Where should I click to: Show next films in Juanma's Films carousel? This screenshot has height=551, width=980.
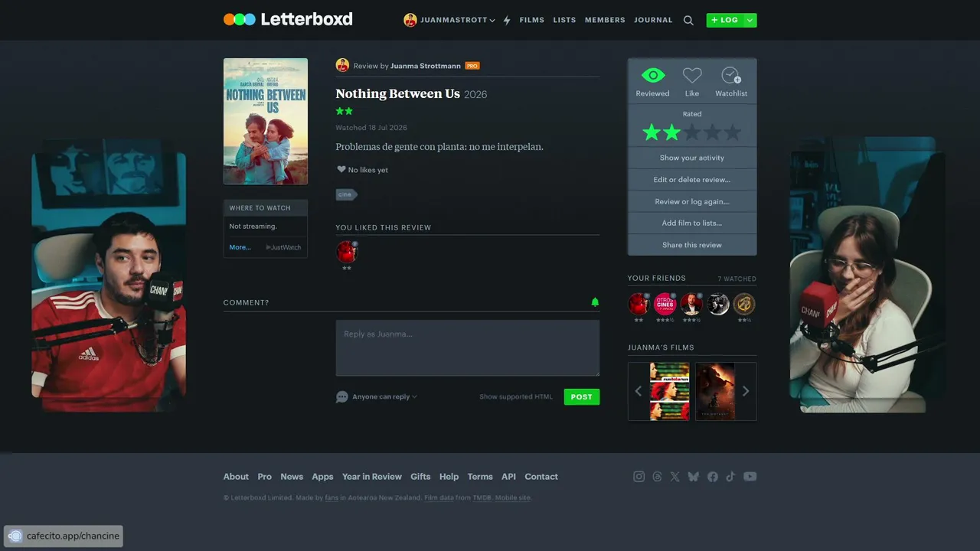coord(746,391)
